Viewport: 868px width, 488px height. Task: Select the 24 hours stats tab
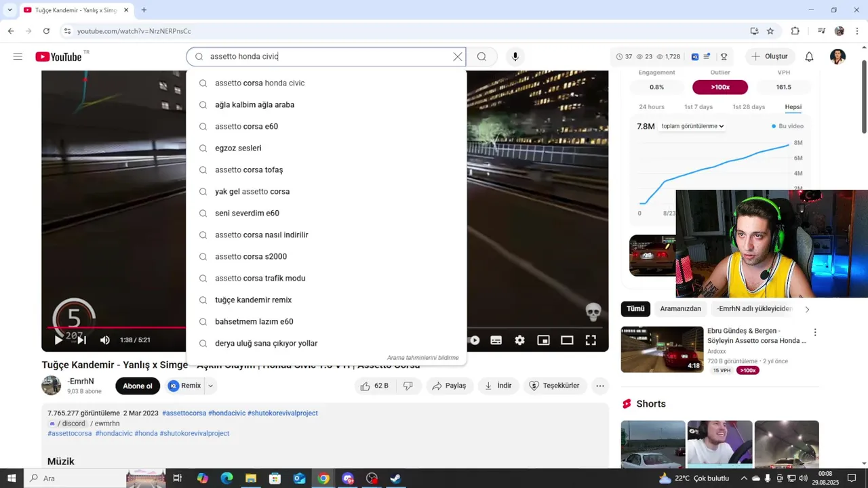[652, 107]
